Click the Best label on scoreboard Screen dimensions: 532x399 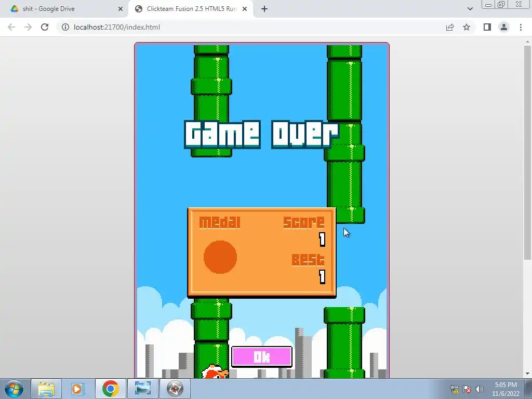pyautogui.click(x=308, y=260)
